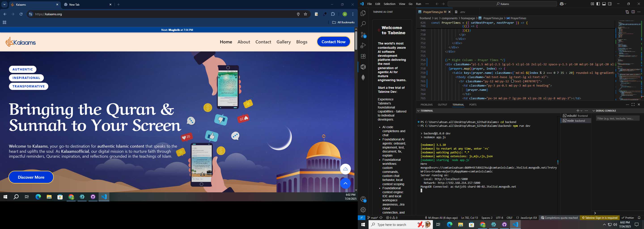
Task: Maximize the panel size icon
Action: (x=633, y=105)
